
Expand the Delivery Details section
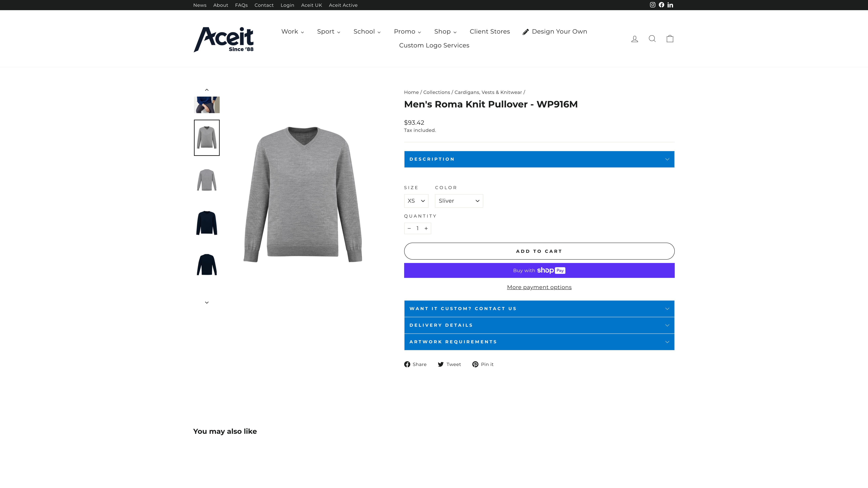539,325
